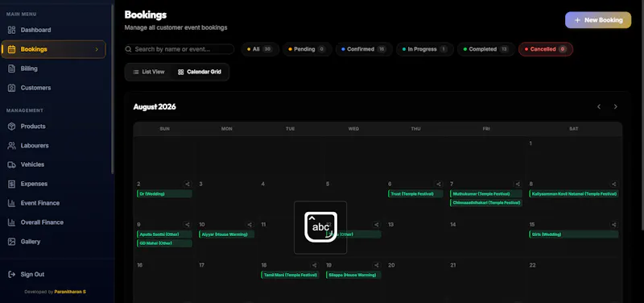Screen dimensions: 644x303
Task: Open the Aiyyar (House Warming) booking
Action: 227,235
